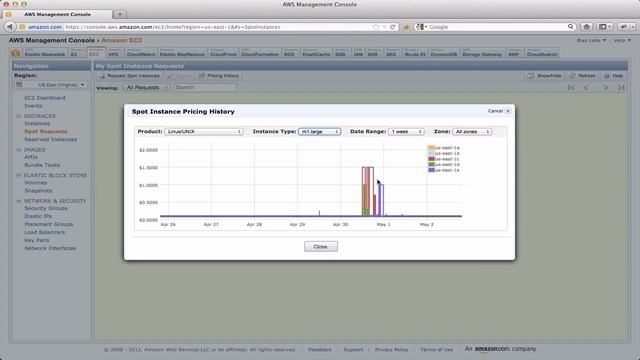The width and height of the screenshot is (640, 360).
Task: Open Viewing dropdown set to All Requests
Action: click(x=147, y=87)
